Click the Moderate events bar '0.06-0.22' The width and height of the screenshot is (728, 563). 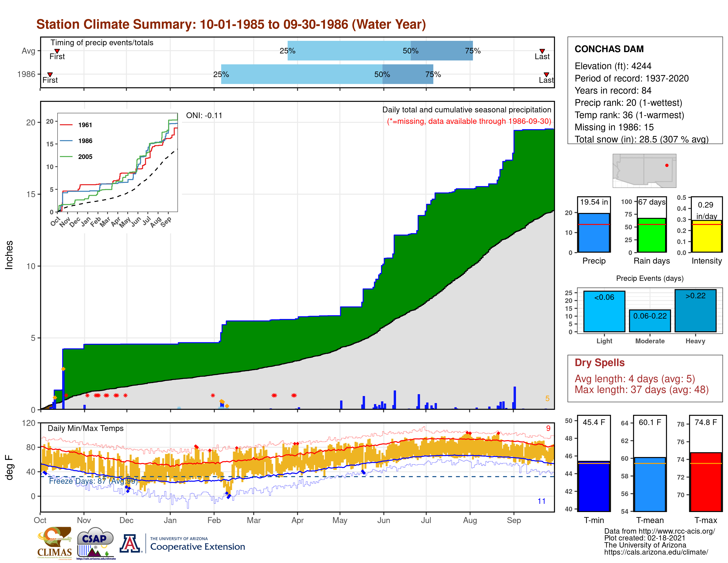(650, 321)
